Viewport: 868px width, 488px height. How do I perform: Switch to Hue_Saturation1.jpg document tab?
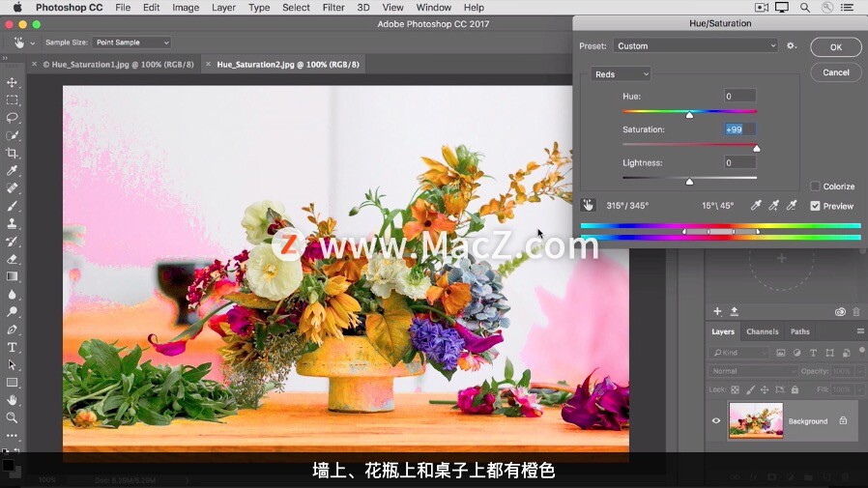point(119,64)
